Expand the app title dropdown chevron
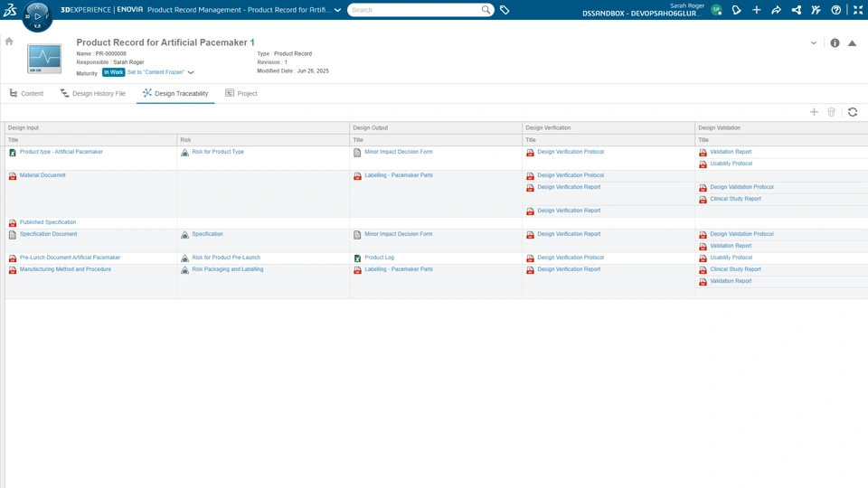Image resolution: width=868 pixels, height=488 pixels. (x=338, y=10)
